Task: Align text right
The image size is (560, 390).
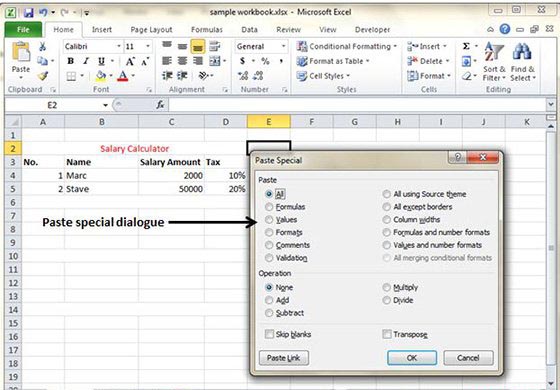Action: [198, 61]
